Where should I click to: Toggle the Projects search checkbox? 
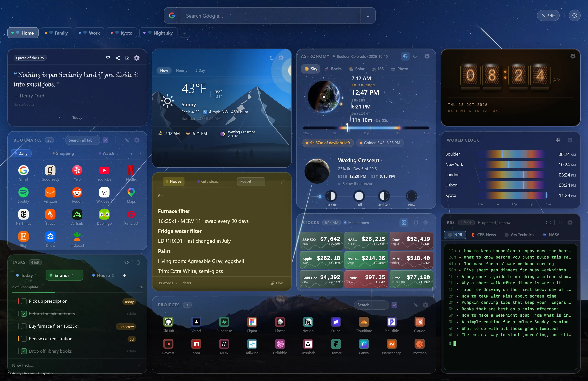(394, 305)
